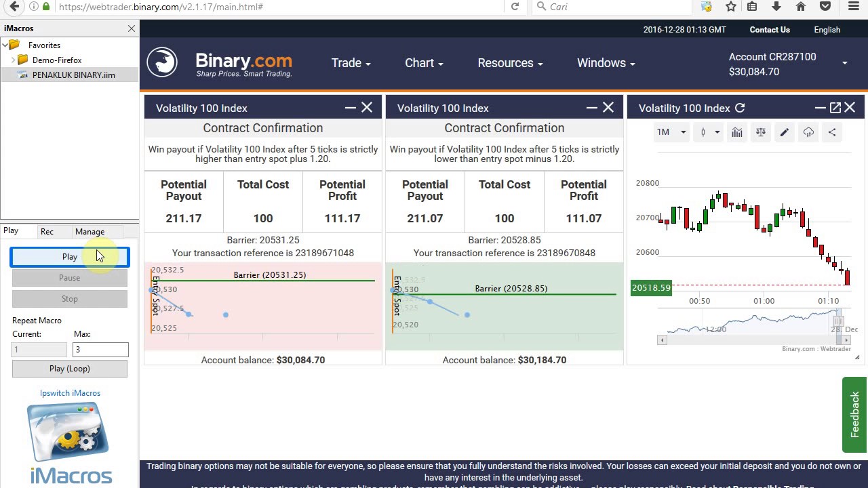Screen dimensions: 868x488
Task: Click the Current repeat count field
Action: [x=39, y=350]
